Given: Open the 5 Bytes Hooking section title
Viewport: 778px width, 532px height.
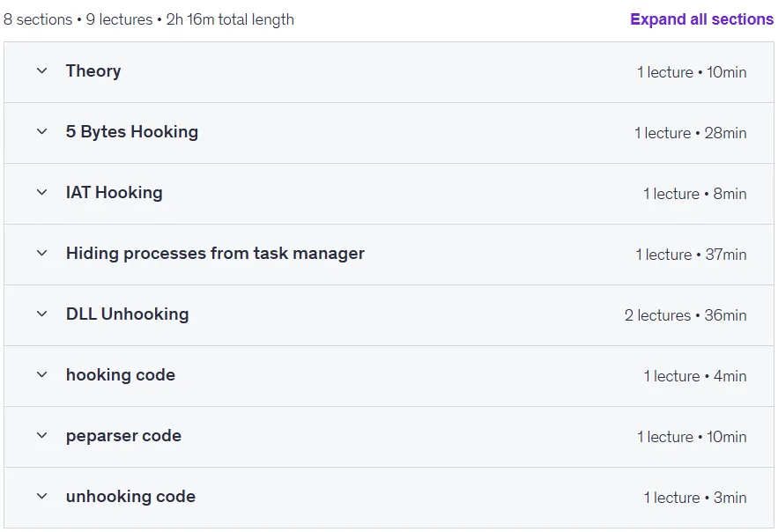Looking at the screenshot, I should point(132,132).
